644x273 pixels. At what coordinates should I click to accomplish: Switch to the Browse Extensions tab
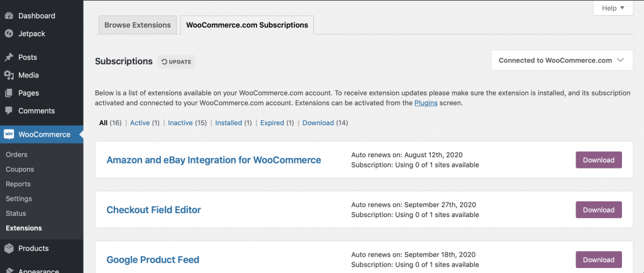click(x=138, y=25)
